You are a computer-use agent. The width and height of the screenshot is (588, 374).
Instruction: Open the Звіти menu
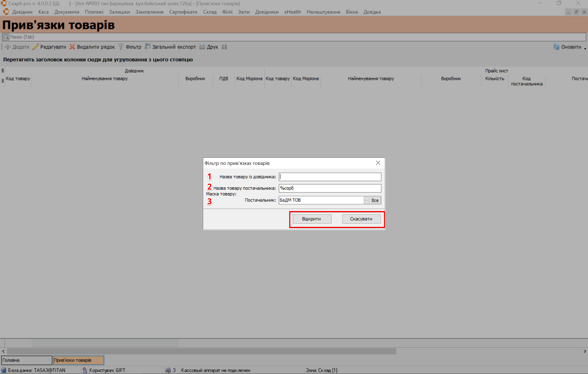(x=243, y=12)
